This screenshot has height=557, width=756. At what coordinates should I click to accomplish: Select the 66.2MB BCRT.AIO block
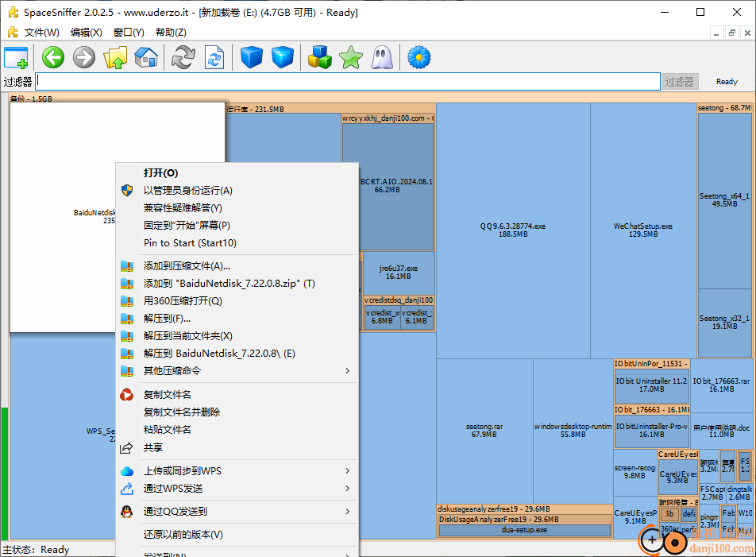388,186
